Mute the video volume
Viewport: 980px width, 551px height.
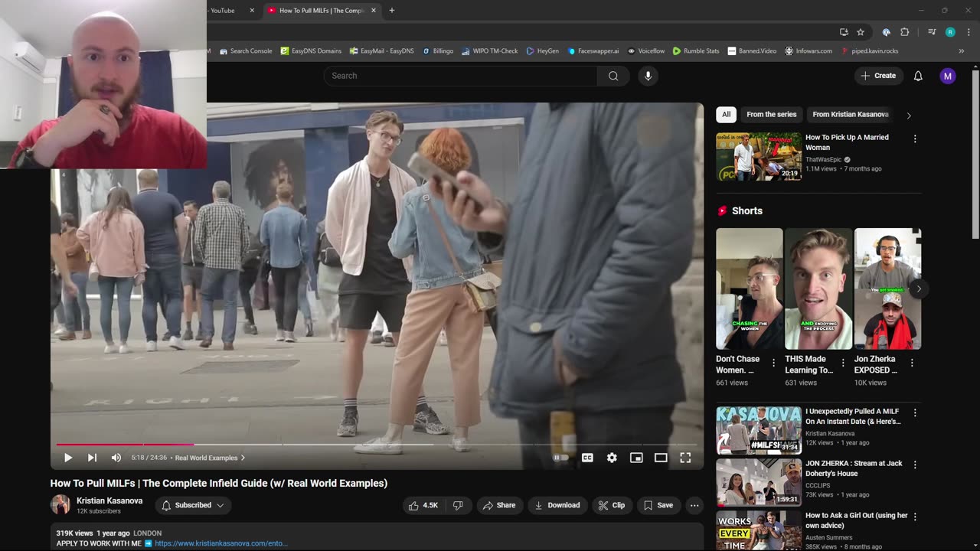click(116, 458)
